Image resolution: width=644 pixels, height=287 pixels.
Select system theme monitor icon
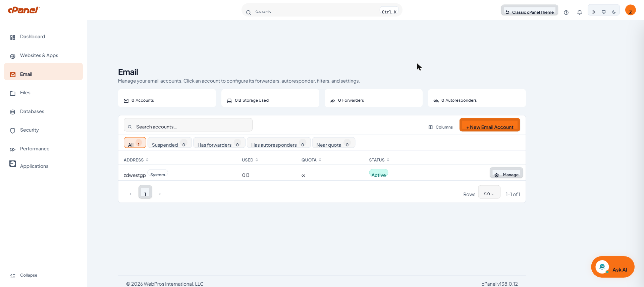[604, 12]
